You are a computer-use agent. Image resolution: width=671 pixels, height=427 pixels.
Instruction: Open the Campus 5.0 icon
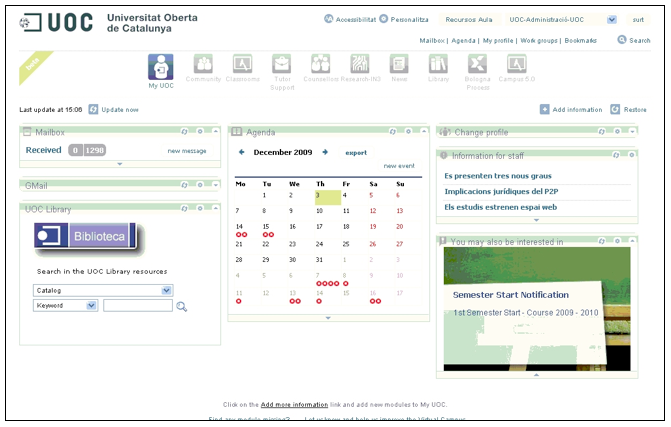click(x=517, y=64)
